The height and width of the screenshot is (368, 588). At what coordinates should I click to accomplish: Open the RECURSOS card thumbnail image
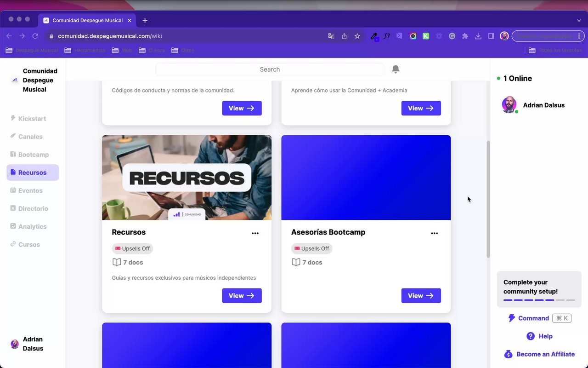pos(187,178)
